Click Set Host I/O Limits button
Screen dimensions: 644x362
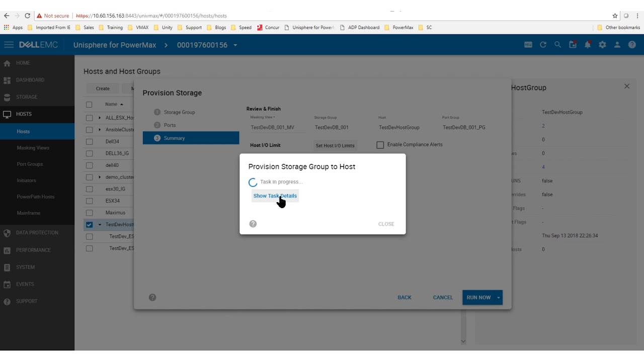click(335, 145)
